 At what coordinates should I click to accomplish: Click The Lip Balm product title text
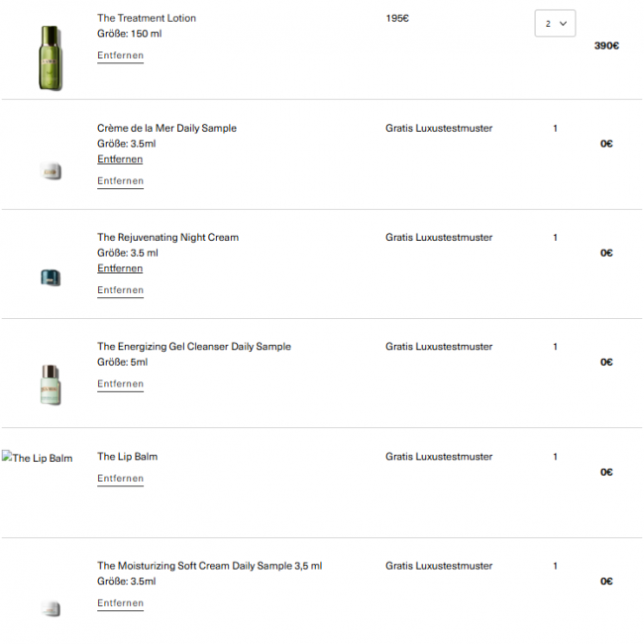point(127,457)
